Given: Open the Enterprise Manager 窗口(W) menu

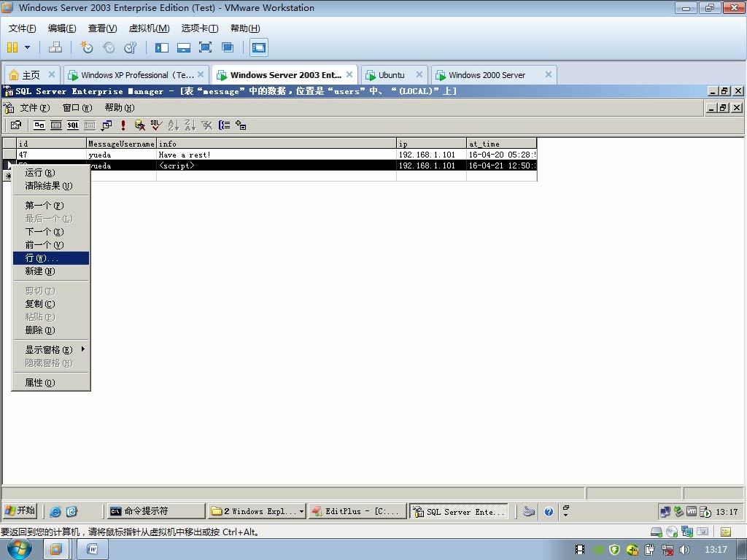Looking at the screenshot, I should (x=77, y=108).
